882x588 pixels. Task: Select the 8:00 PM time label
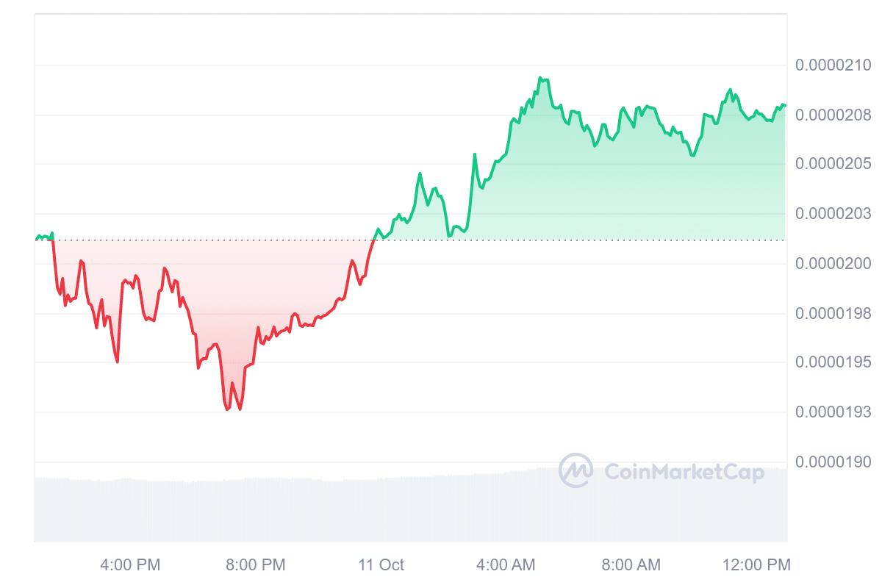(x=256, y=564)
